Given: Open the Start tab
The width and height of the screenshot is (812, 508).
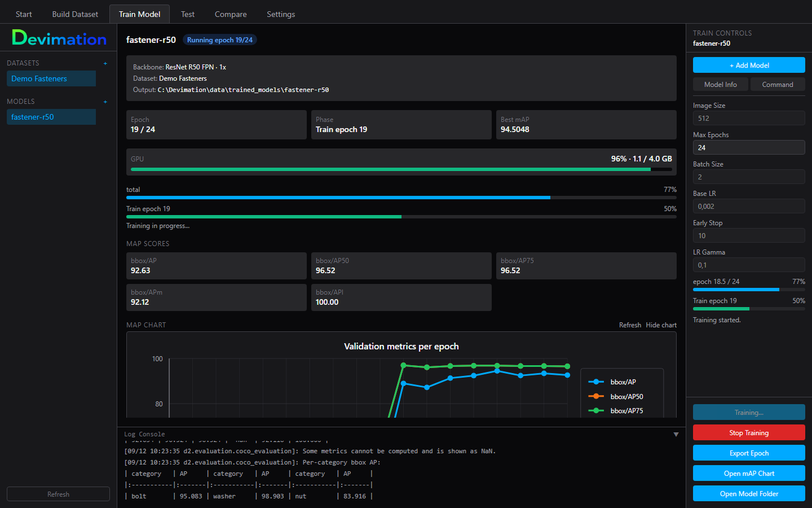Looking at the screenshot, I should 24,14.
